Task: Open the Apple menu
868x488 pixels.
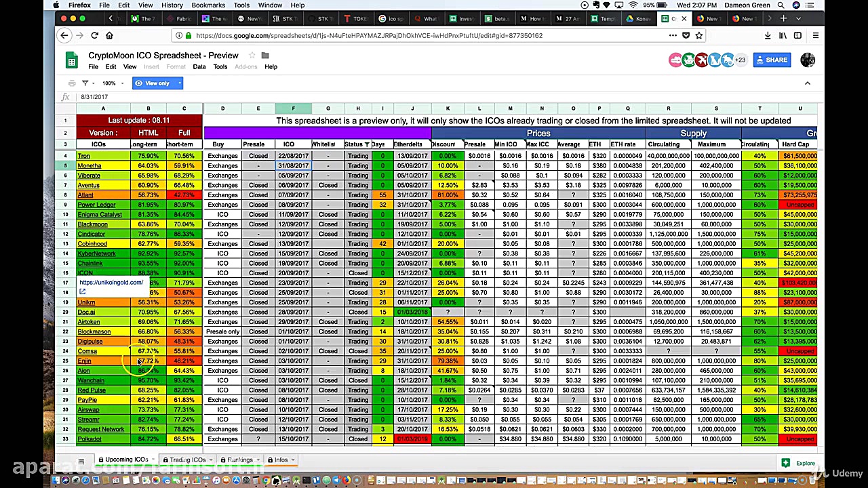Action: pyautogui.click(x=57, y=5)
